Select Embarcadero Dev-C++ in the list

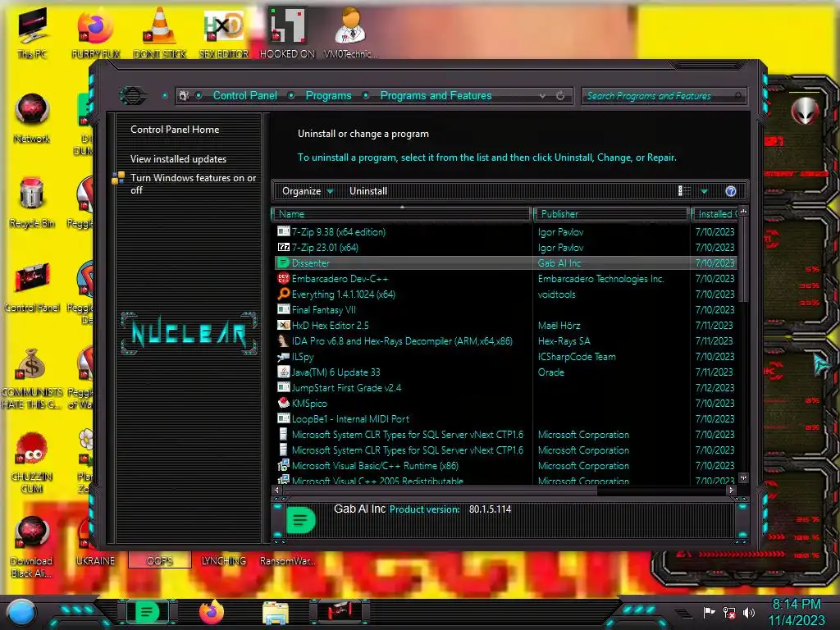click(505, 279)
